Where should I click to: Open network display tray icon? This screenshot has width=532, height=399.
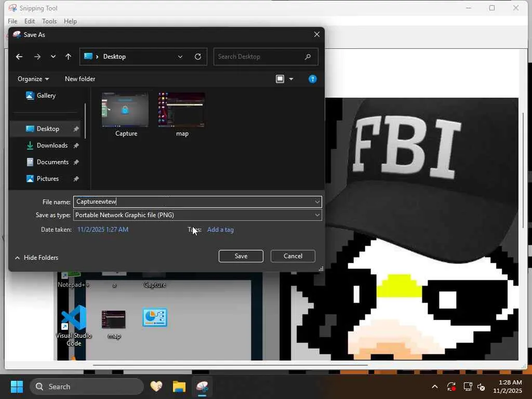pyautogui.click(x=468, y=387)
